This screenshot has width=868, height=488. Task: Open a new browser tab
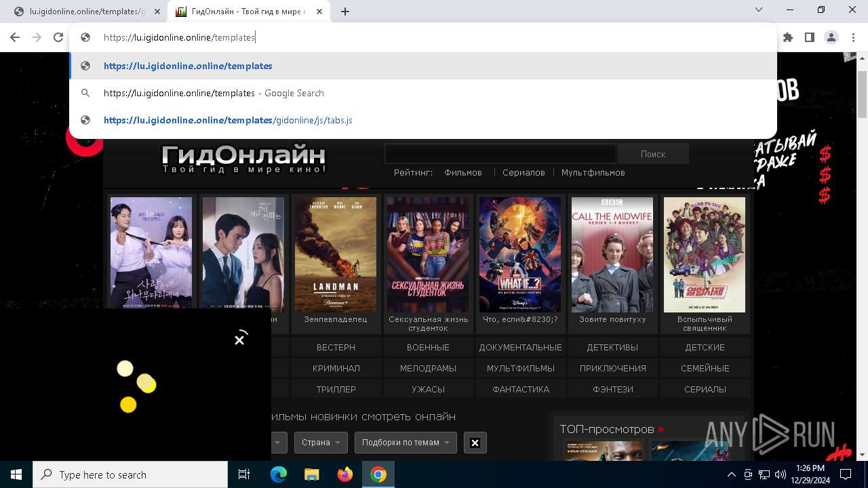pos(345,12)
